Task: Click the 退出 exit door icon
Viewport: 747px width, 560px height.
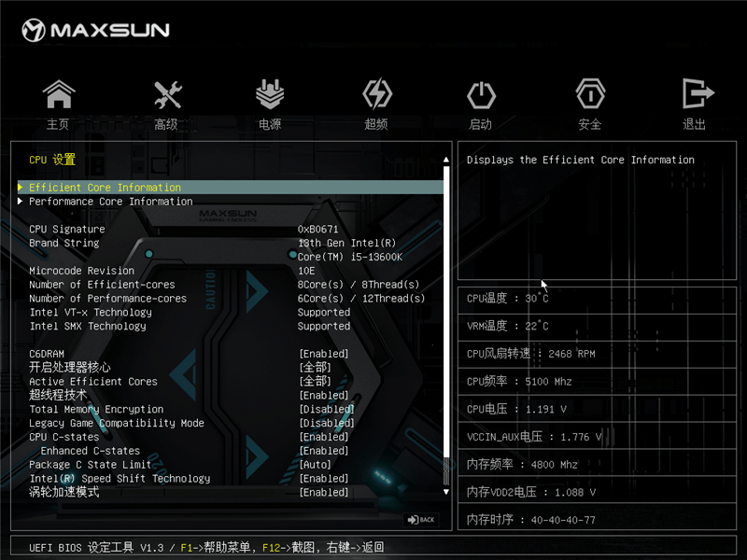Action: tap(698, 93)
